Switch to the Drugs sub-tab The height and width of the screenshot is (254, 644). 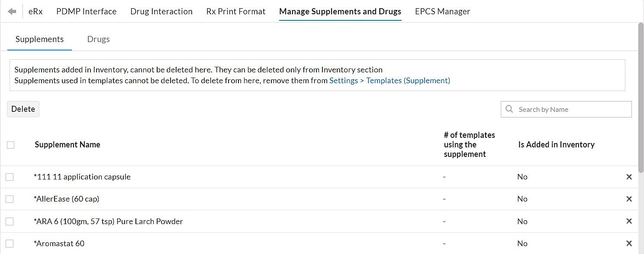coord(98,39)
